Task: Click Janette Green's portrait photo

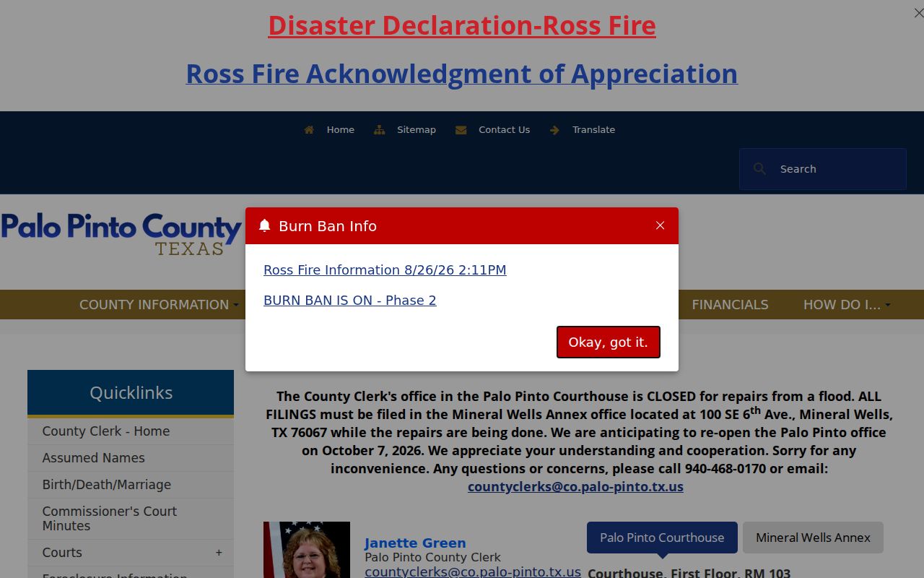Action: pyautogui.click(x=307, y=550)
